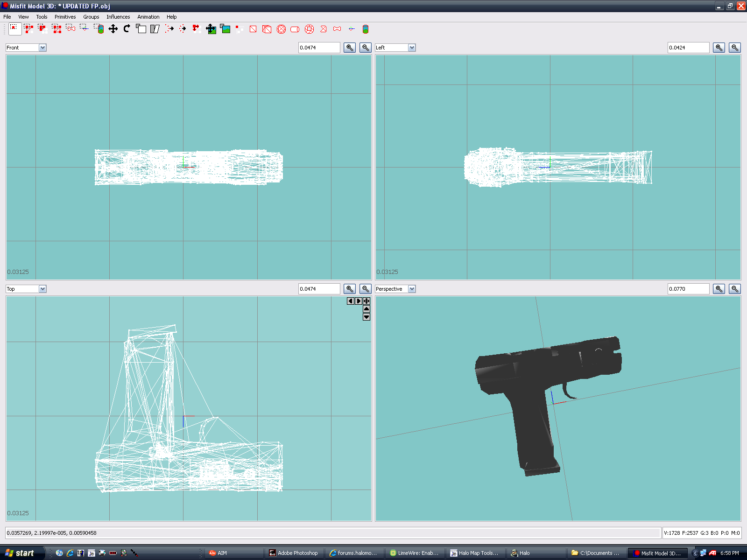The height and width of the screenshot is (560, 747).
Task: Activate the Select Projections tool
Action: [99, 29]
